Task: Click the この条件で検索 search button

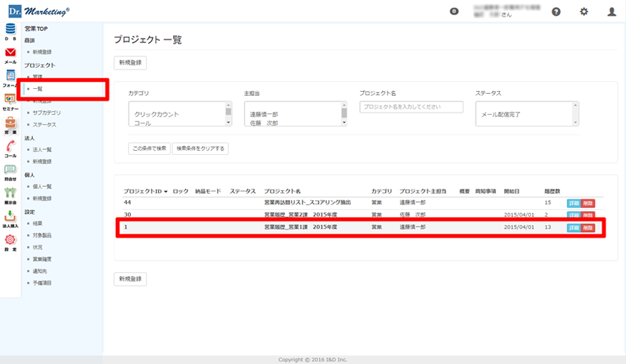Action: (148, 149)
